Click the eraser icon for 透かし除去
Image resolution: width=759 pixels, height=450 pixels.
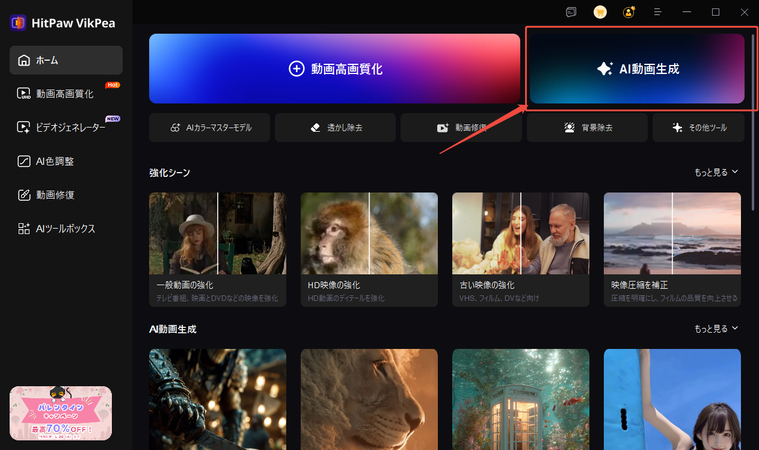click(x=316, y=128)
